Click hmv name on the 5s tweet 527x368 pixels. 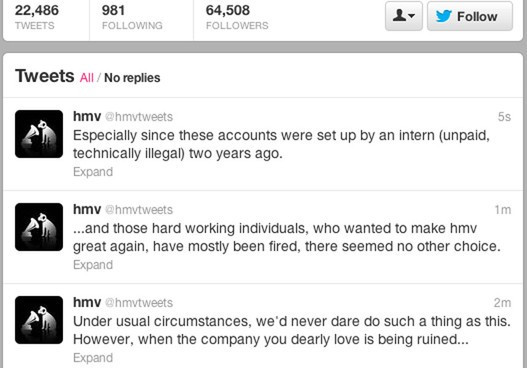[87, 117]
